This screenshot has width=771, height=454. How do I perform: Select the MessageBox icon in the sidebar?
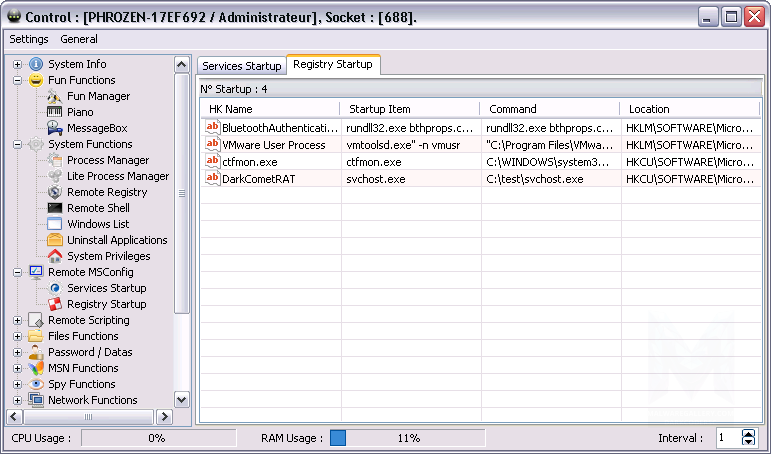tap(55, 128)
